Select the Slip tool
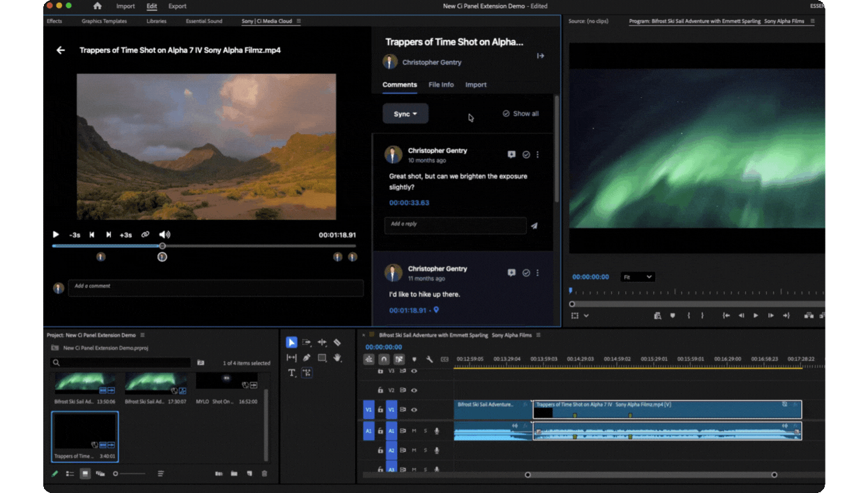Screen dimensions: 868x493 292,358
